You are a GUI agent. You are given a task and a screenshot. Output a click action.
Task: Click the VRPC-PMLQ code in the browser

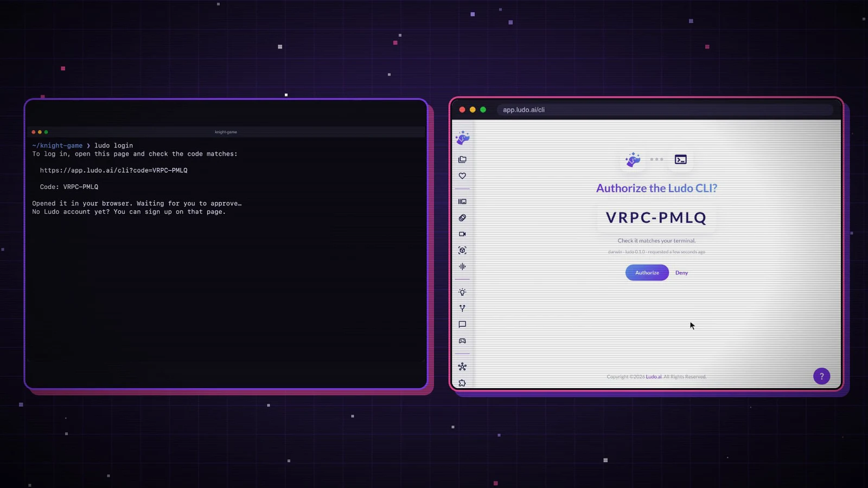click(x=656, y=217)
